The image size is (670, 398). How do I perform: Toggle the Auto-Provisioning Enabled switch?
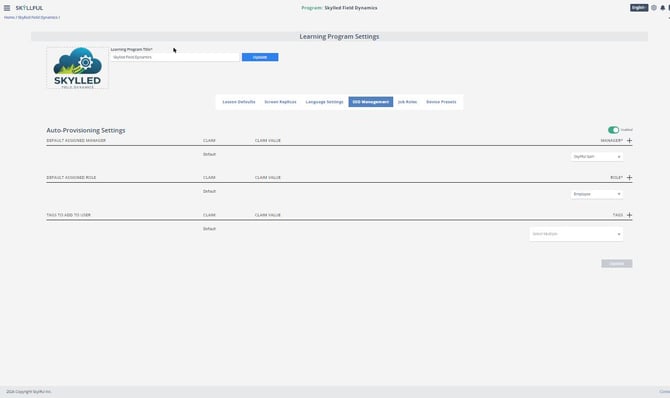point(614,130)
